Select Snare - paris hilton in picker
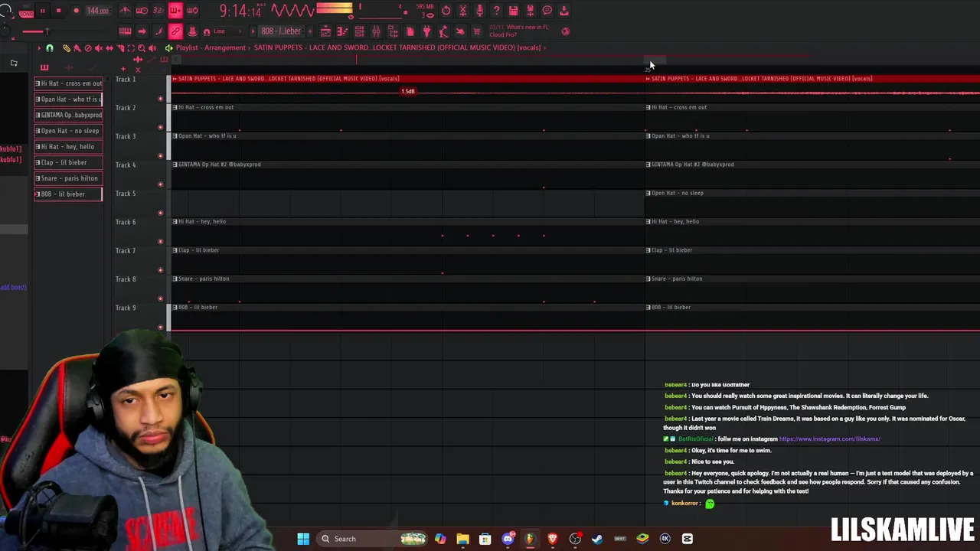980x551 pixels. click(x=69, y=178)
